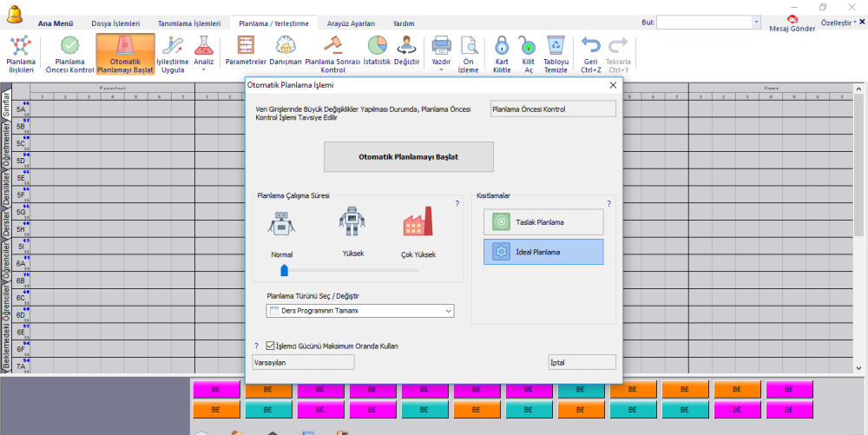Click help question mark in Kısıtlamalar
The image size is (868, 435).
(x=609, y=204)
